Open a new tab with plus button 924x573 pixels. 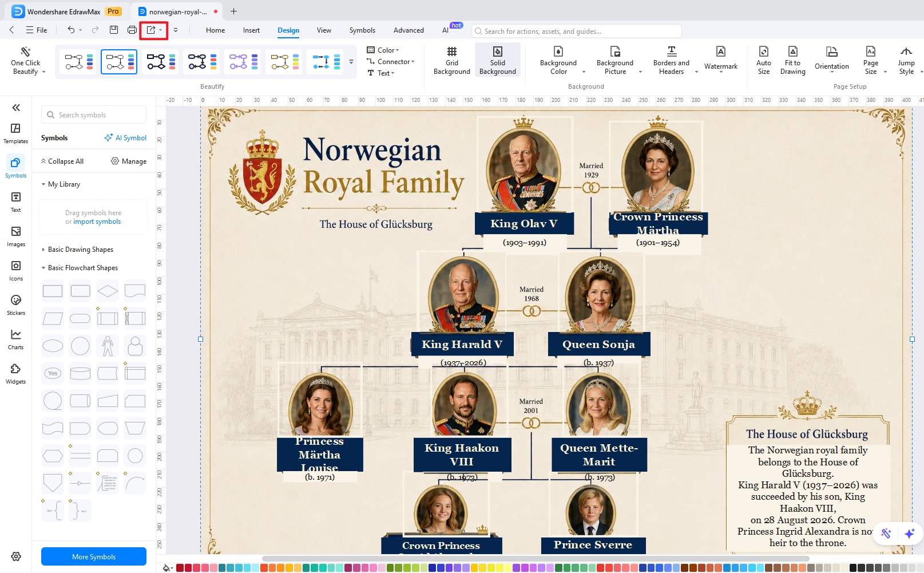[233, 11]
